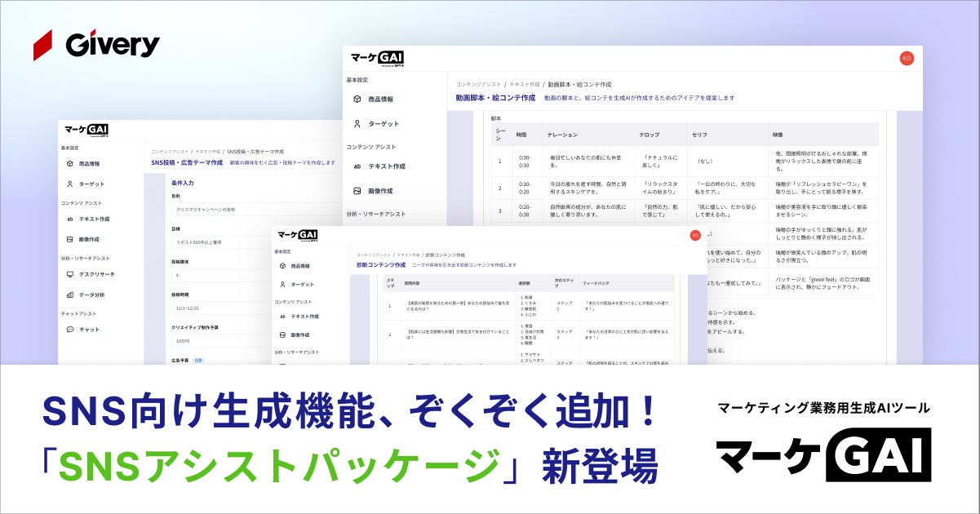Click 商品情報 cube icon in 動画脚本 window
This screenshot has height=514, width=980.
(x=357, y=100)
